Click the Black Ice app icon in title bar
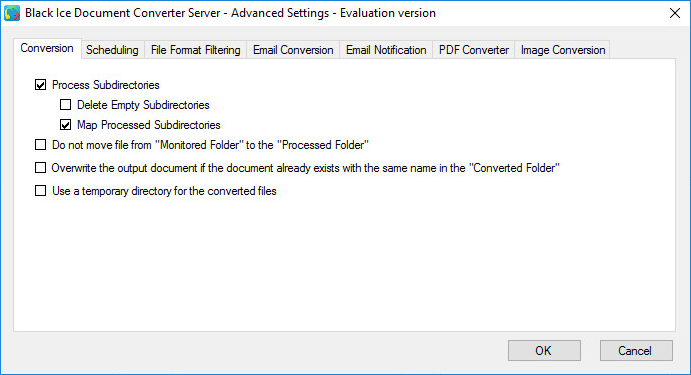Screen dimensions: 691x375 click(12, 13)
